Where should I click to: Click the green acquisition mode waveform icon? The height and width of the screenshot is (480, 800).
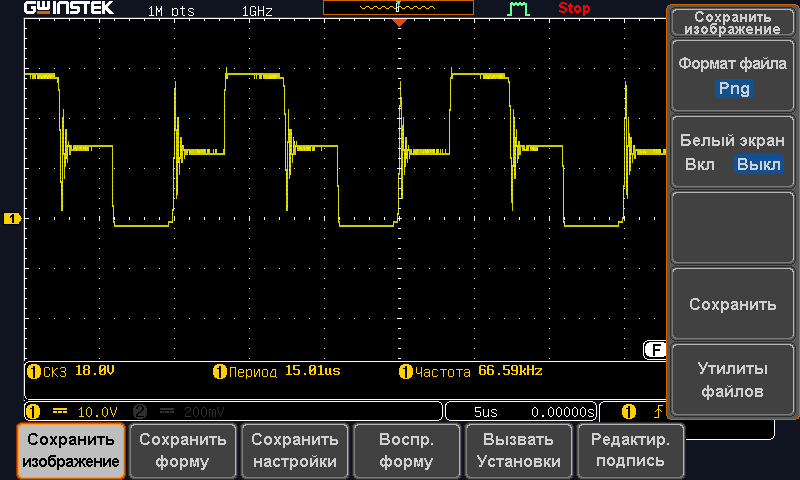pyautogui.click(x=518, y=9)
